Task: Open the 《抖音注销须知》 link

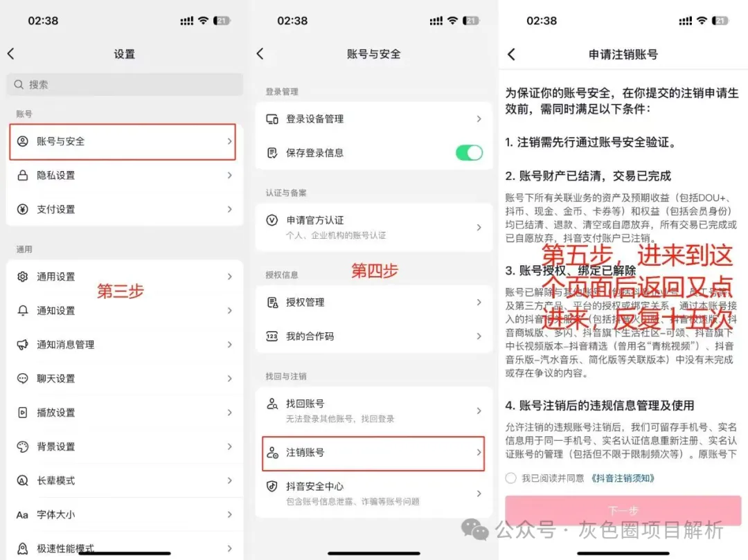Action: [623, 478]
